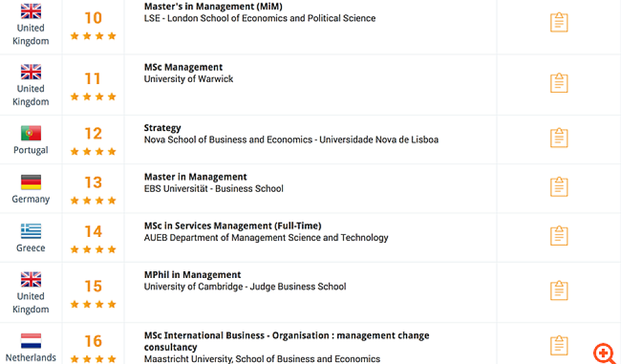Click clipboard icon for Maastricht International Business
This screenshot has width=621, height=364.
pos(559,345)
